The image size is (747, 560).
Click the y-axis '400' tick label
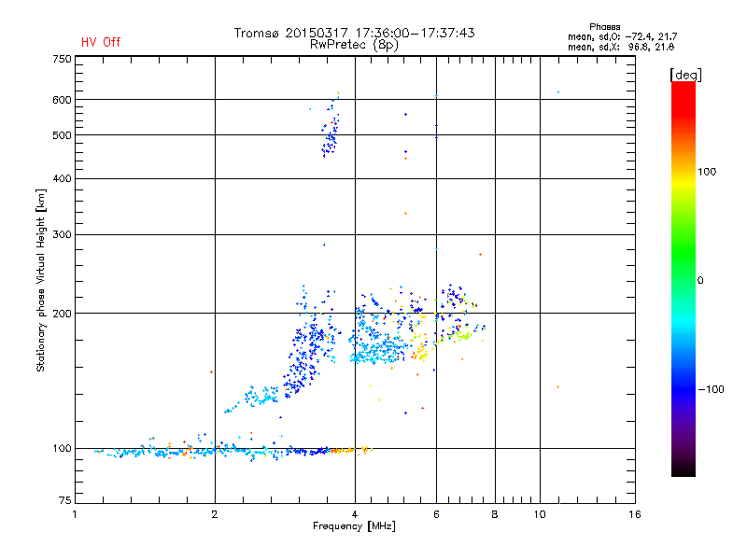[63, 178]
